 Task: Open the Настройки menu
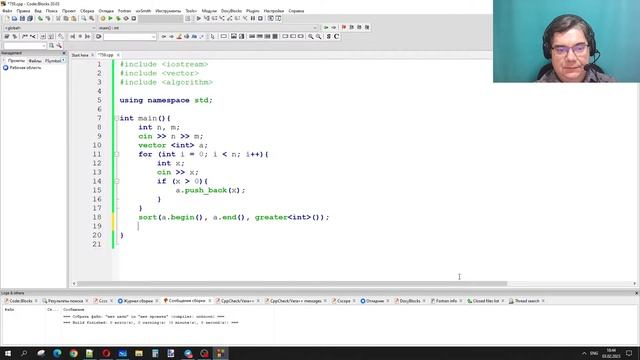click(273, 11)
